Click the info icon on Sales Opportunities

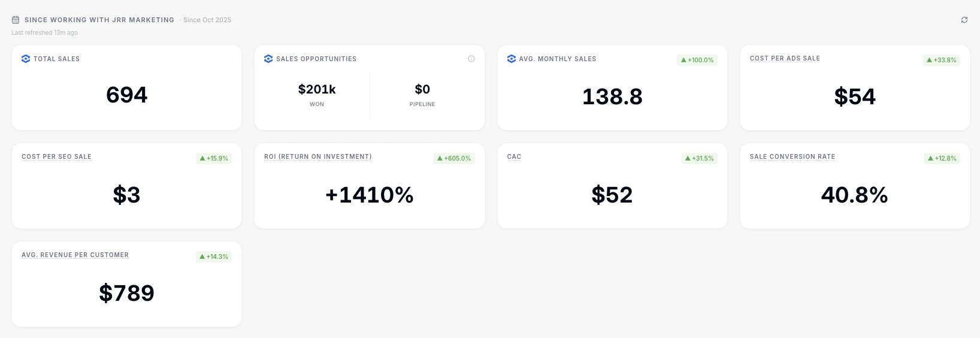471,59
